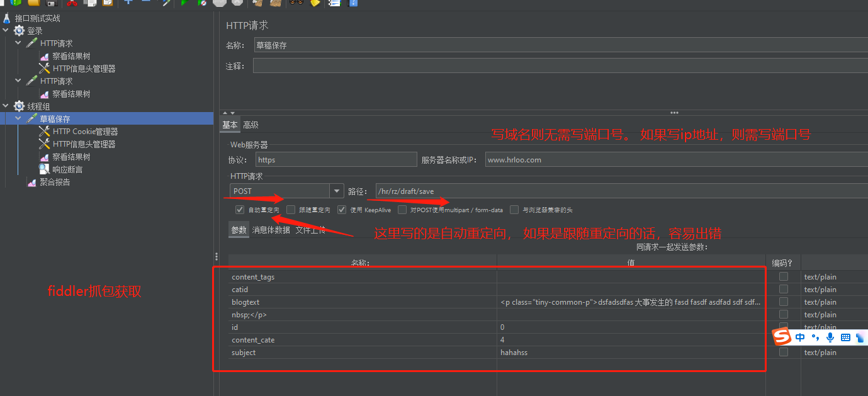Screen dimensions: 868x396
Task: Select HTTP Cookie管理器 in the tree
Action: click(86, 132)
